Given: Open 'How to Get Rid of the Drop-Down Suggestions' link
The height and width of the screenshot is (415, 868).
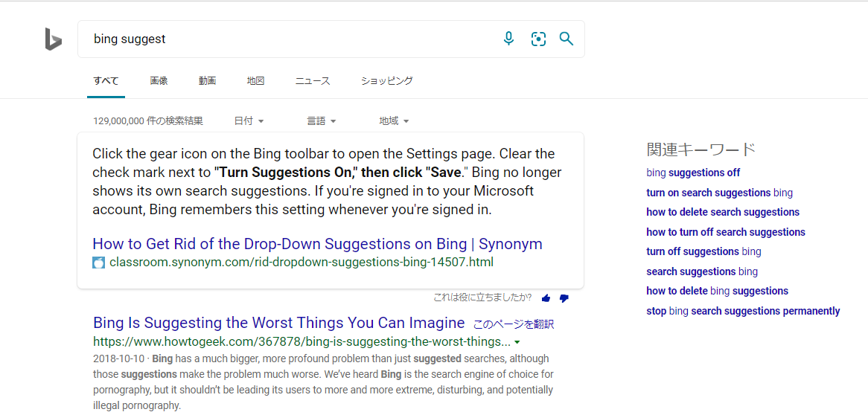Looking at the screenshot, I should point(317,244).
